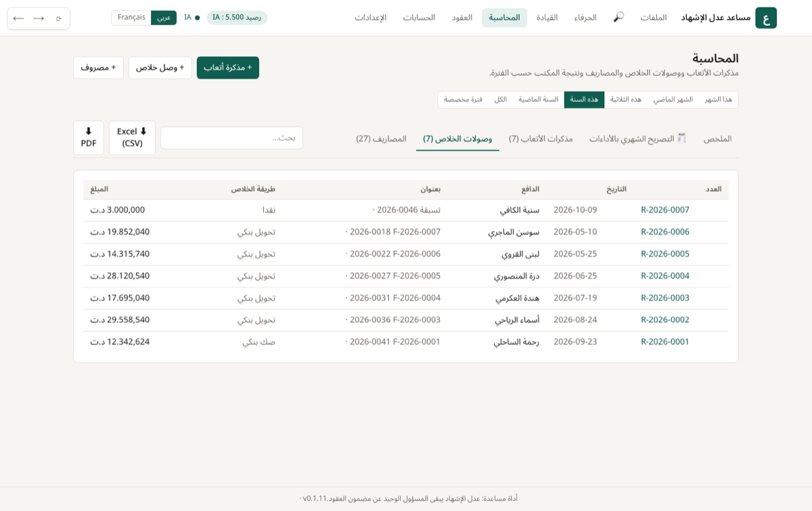Open المحاسبة in top navigation
Image resolution: width=812 pixels, height=511 pixels.
click(x=504, y=18)
